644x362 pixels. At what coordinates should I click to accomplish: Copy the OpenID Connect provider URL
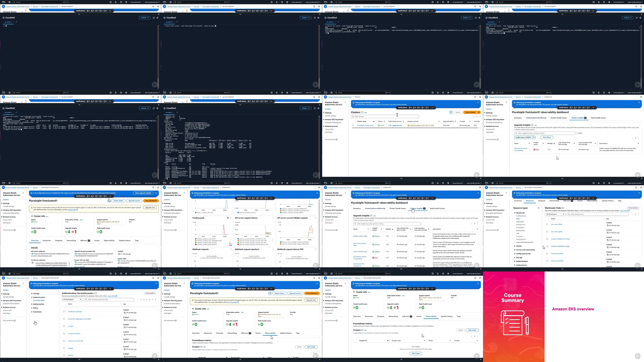75,254
